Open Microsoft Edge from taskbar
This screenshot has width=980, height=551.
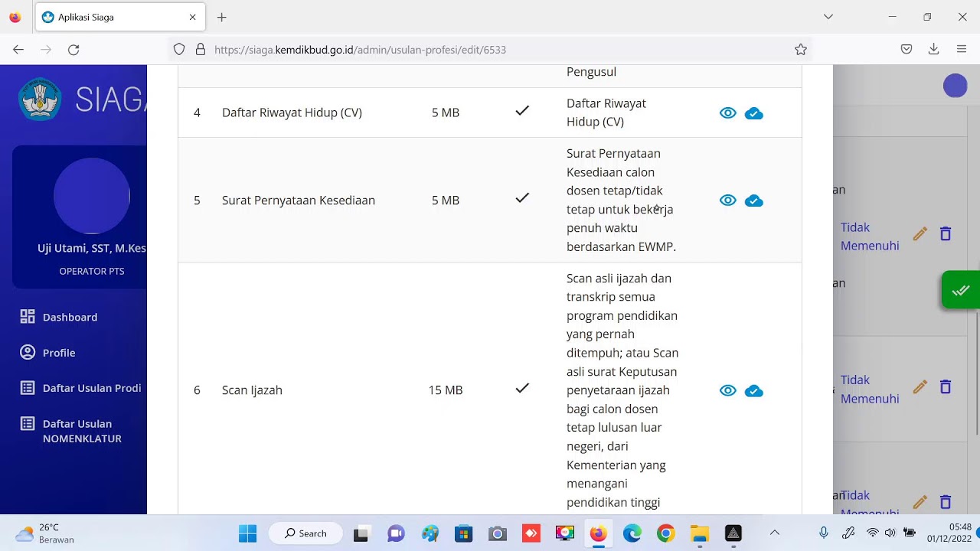point(632,533)
